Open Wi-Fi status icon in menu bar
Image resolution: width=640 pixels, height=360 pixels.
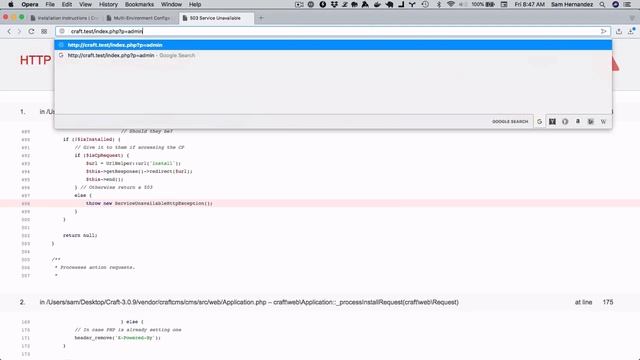coord(451,4)
